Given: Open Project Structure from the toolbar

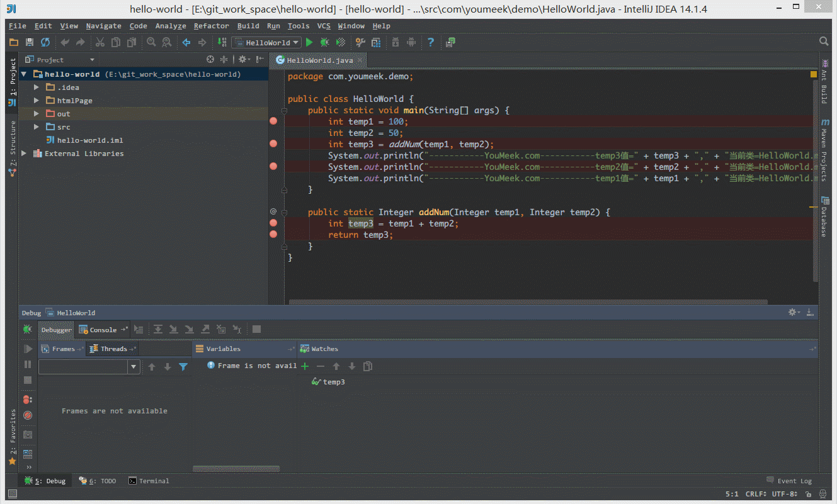Looking at the screenshot, I should (x=376, y=42).
